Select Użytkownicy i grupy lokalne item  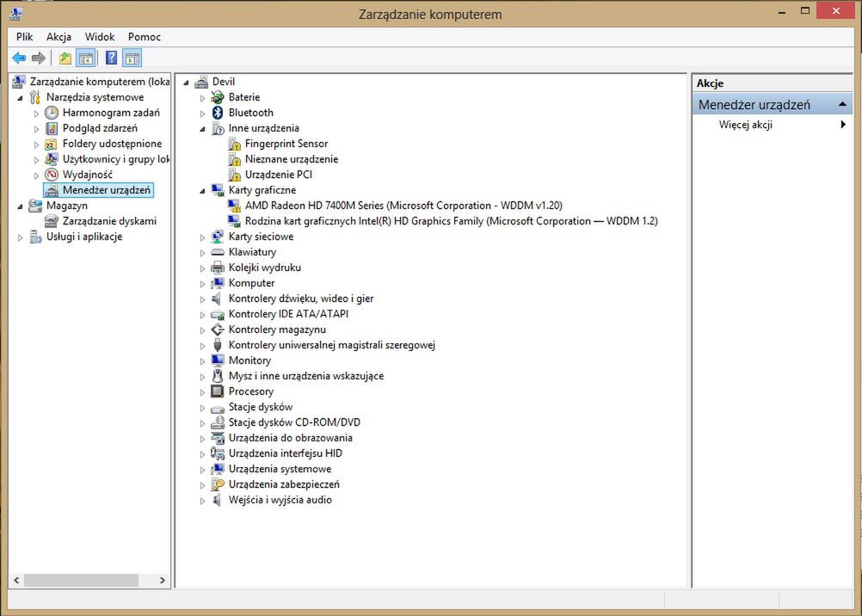click(115, 159)
